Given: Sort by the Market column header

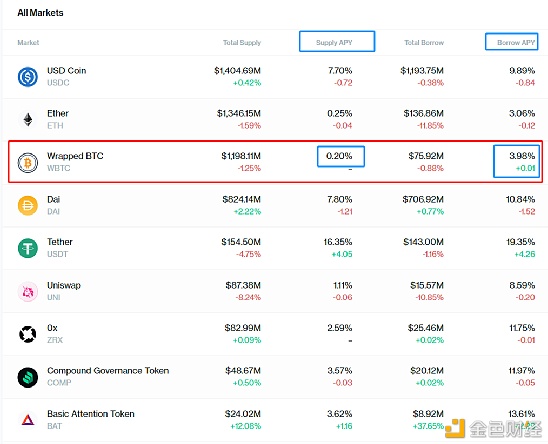Looking at the screenshot, I should [28, 43].
